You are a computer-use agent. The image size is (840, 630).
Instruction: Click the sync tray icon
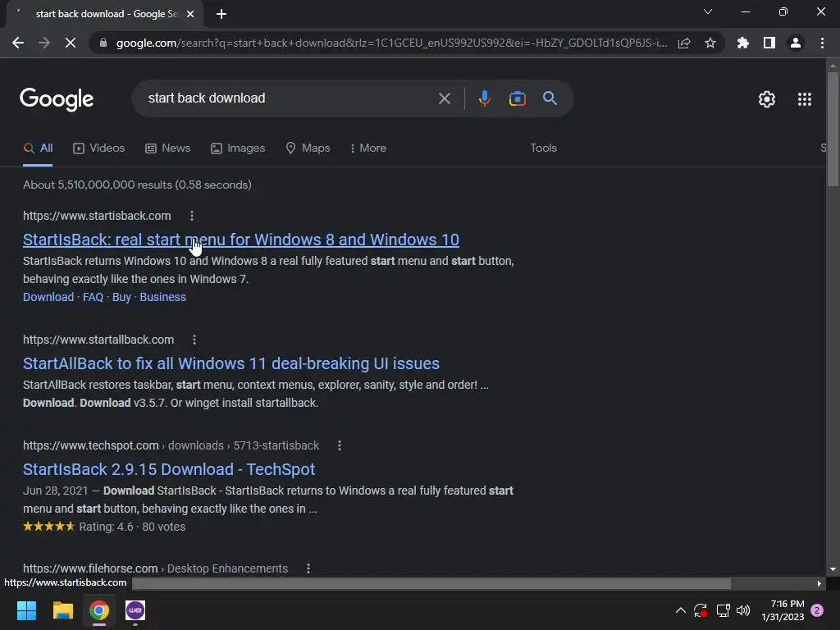coord(701,610)
